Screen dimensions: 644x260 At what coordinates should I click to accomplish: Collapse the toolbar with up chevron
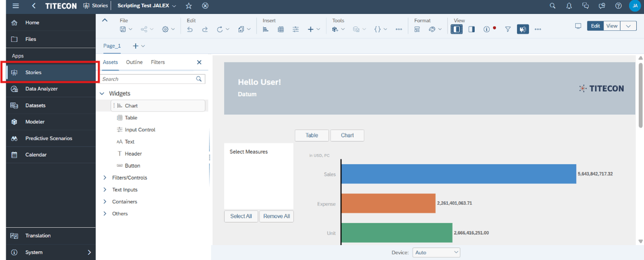105,20
